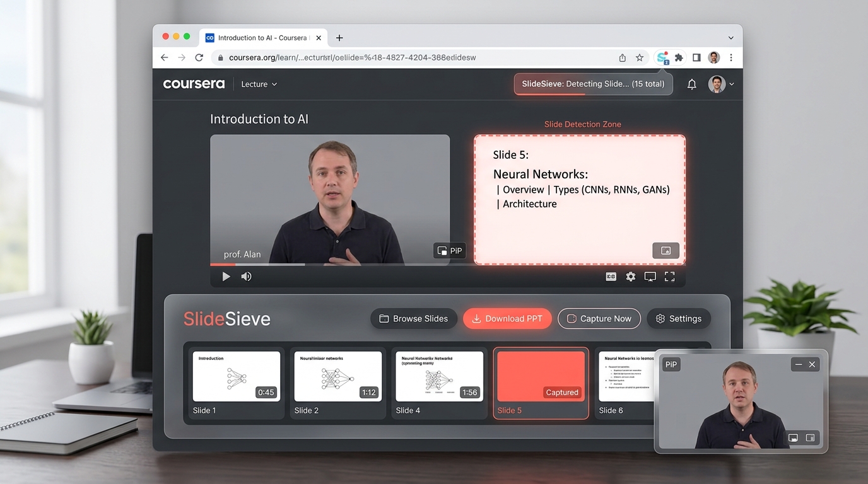
Task: Open a new browser tab
Action: point(339,38)
